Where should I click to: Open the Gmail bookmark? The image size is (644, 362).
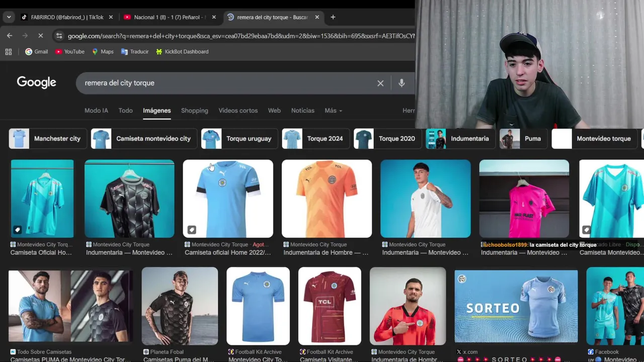click(37, 52)
